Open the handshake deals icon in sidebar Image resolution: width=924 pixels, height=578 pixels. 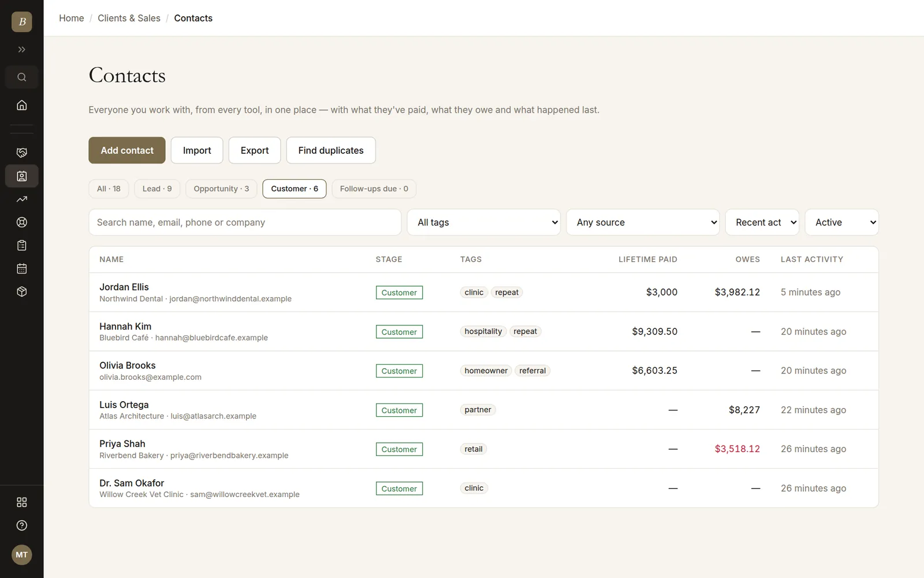pyautogui.click(x=22, y=153)
